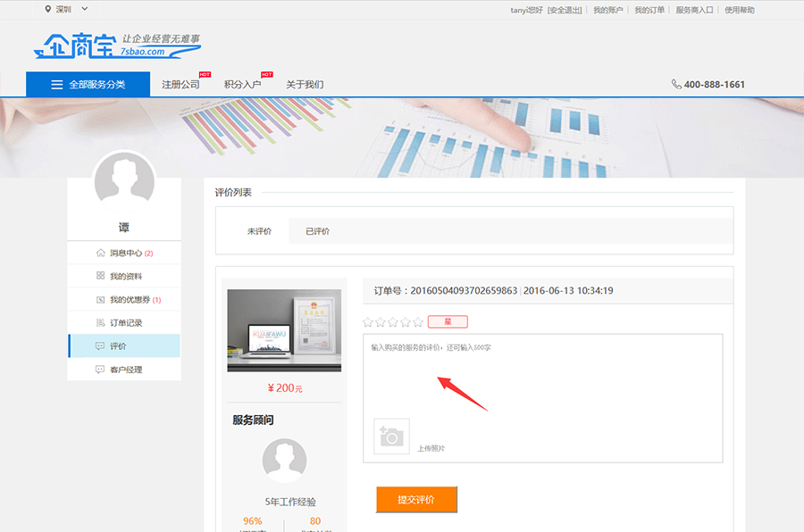Viewport: 804px width, 532px height.
Task: Click the phone icon beside 400-888-1661
Action: 676,85
